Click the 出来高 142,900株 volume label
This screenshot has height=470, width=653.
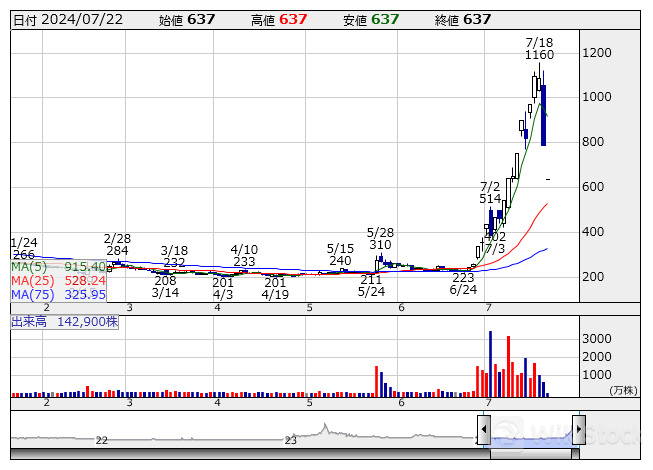coord(65,323)
